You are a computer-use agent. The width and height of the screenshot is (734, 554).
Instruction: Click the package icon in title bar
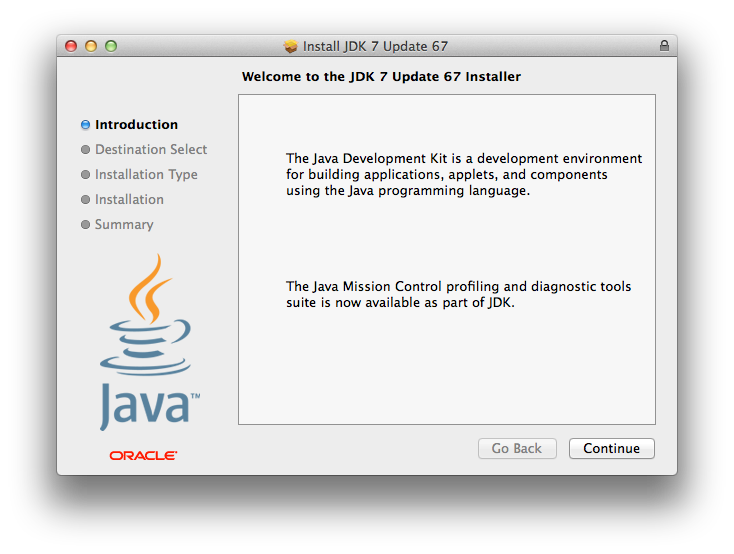291,46
